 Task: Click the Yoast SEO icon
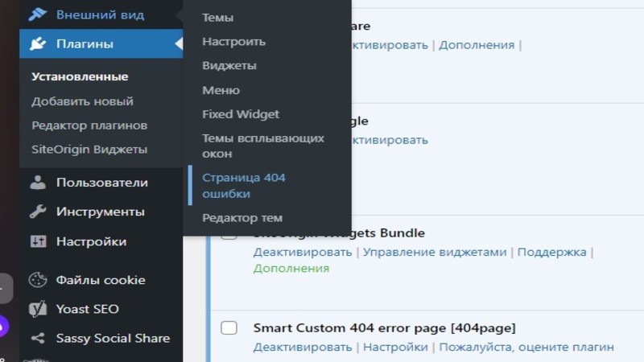[38, 309]
